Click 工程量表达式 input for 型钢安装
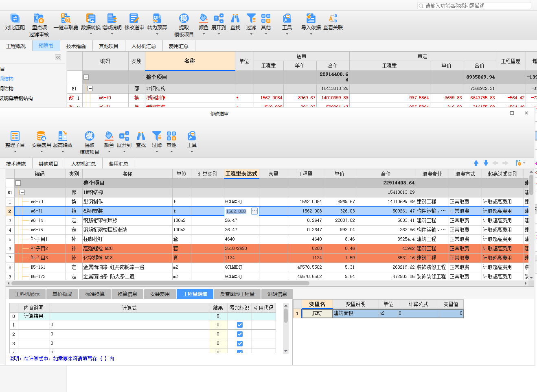The width and height of the screenshot is (537, 392). [x=237, y=211]
